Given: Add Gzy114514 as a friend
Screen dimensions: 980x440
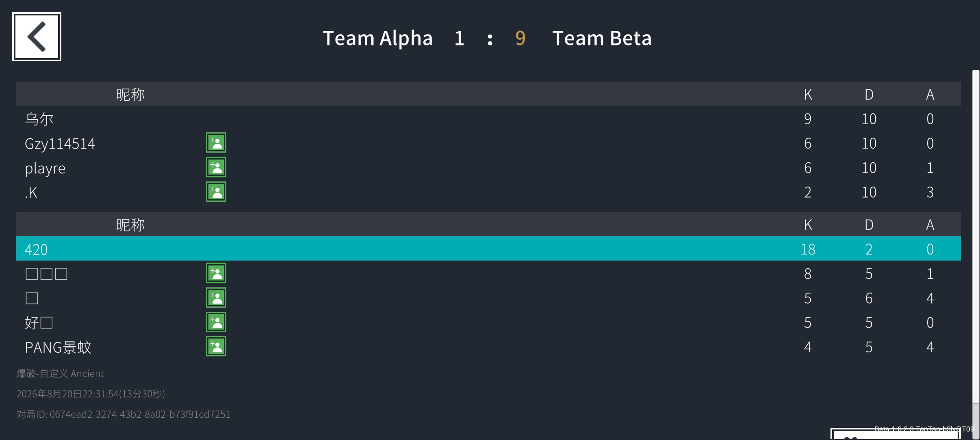Looking at the screenshot, I should 216,143.
